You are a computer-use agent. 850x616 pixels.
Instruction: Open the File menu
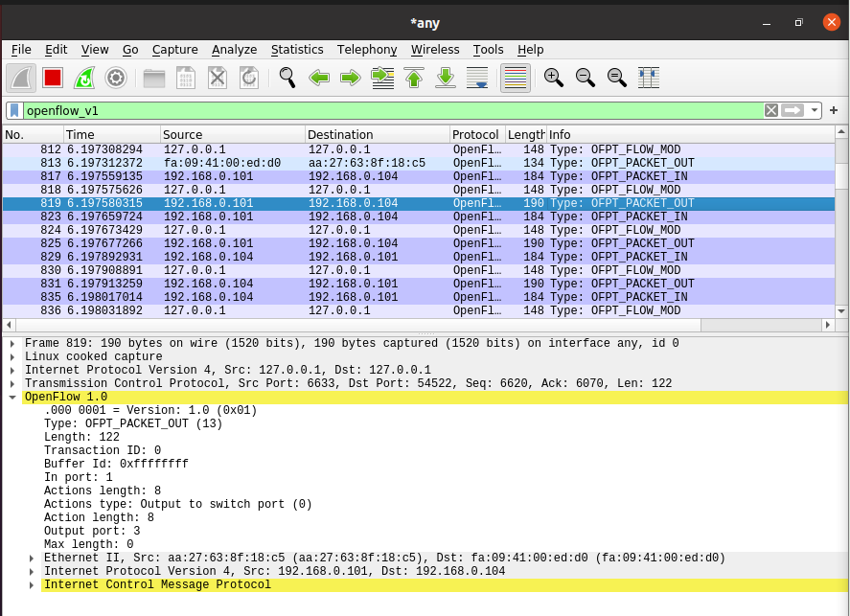coord(21,49)
